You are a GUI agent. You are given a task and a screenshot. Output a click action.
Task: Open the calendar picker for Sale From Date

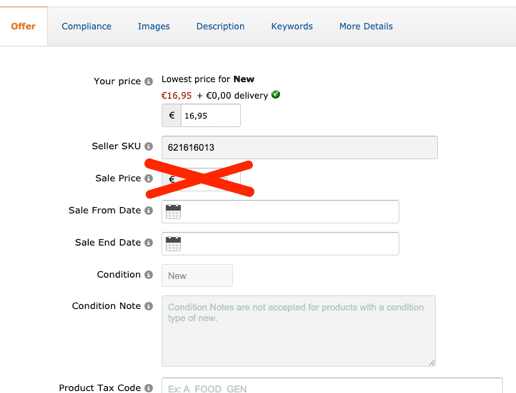pyautogui.click(x=173, y=212)
